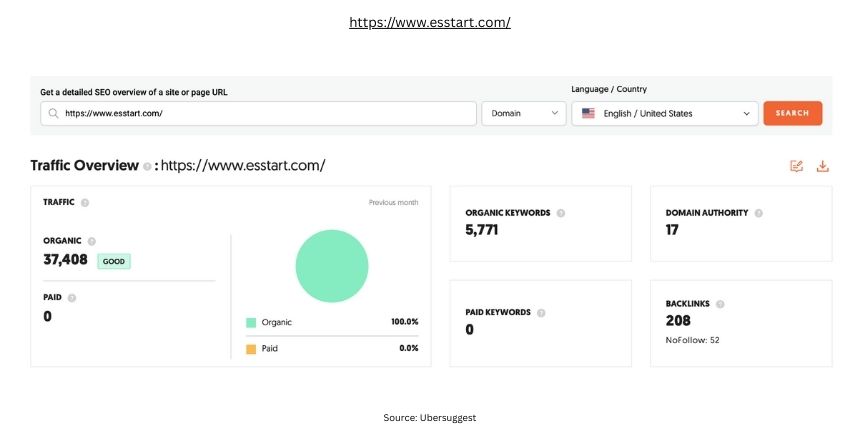The height and width of the screenshot is (443, 860).
Task: Expand the English / United States dropdown
Action: [665, 113]
